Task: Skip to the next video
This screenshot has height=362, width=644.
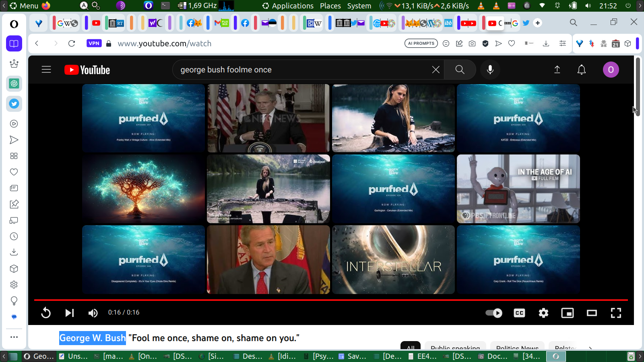Action: [x=70, y=313]
